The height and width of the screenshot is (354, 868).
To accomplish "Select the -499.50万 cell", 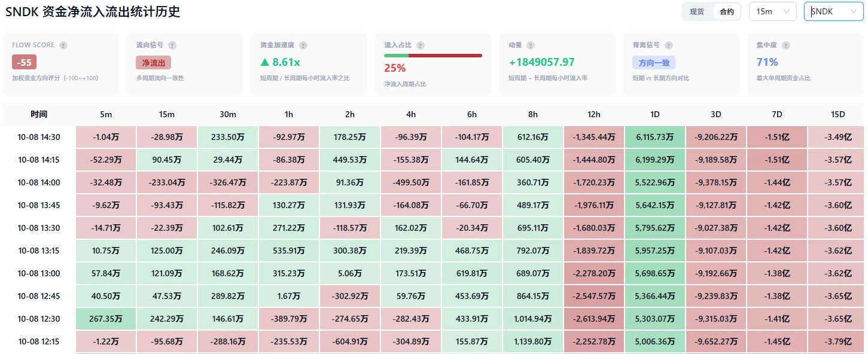I will [x=411, y=182].
